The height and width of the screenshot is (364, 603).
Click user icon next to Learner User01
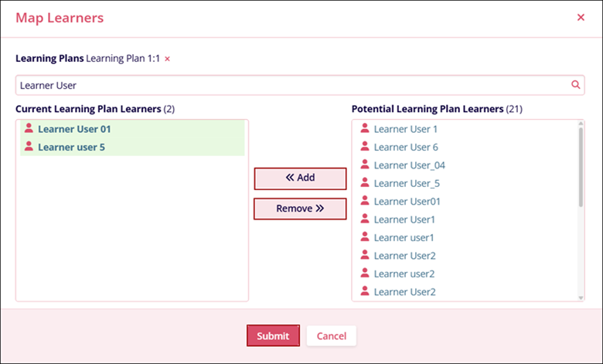[x=365, y=201]
